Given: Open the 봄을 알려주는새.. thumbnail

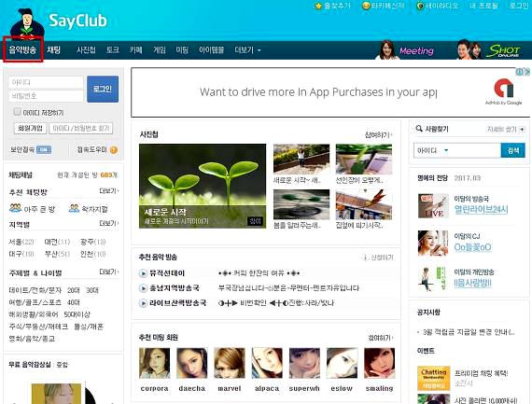Looking at the screenshot, I should point(301,204).
